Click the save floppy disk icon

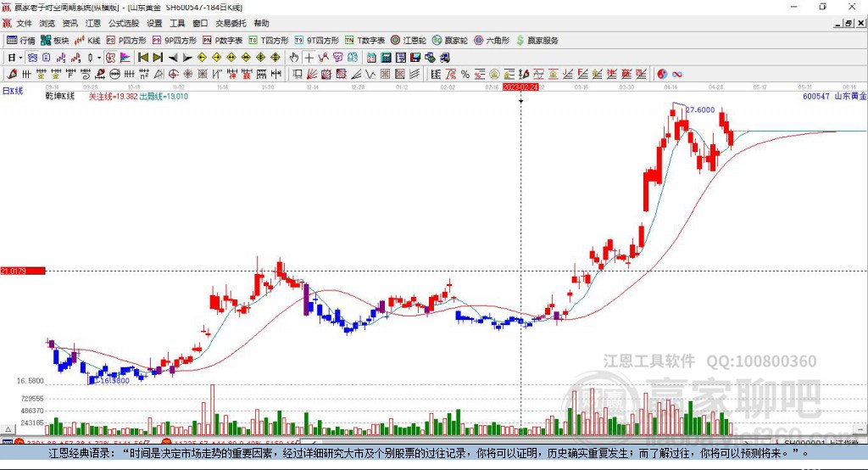click(415, 58)
